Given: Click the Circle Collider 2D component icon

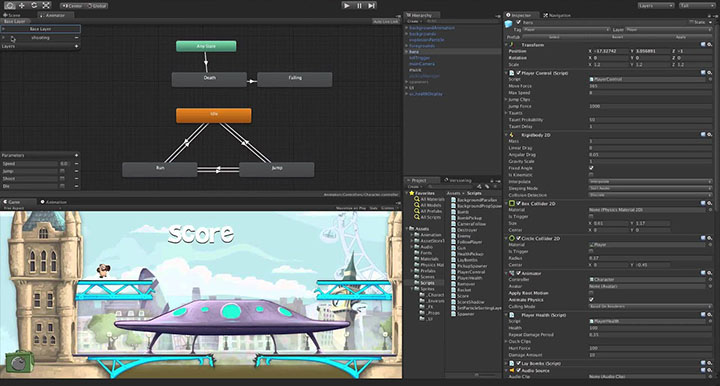Looking at the screenshot, I should click(512, 238).
